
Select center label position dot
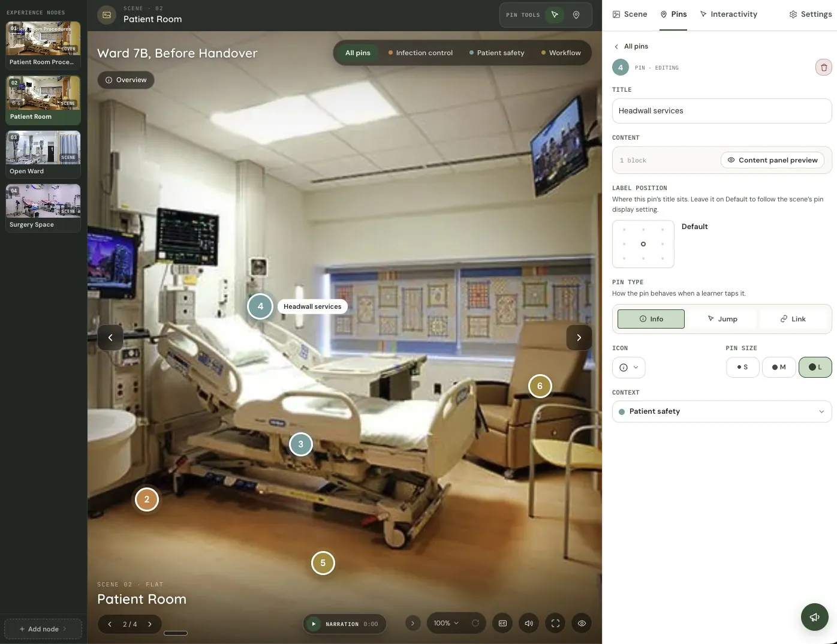[x=643, y=244]
